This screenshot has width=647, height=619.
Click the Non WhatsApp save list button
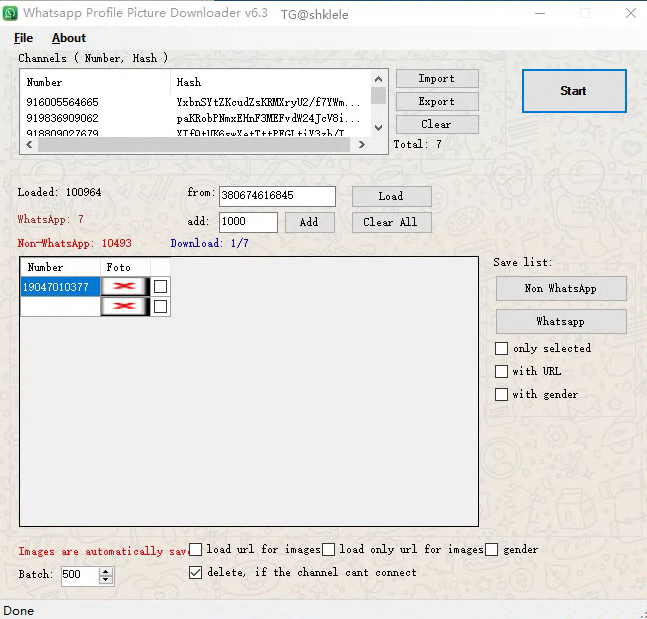tap(560, 288)
